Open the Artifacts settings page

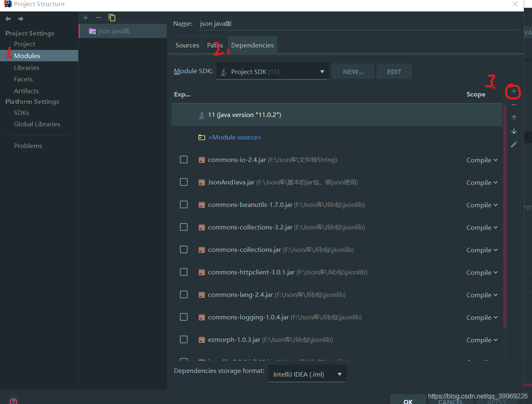click(x=26, y=91)
